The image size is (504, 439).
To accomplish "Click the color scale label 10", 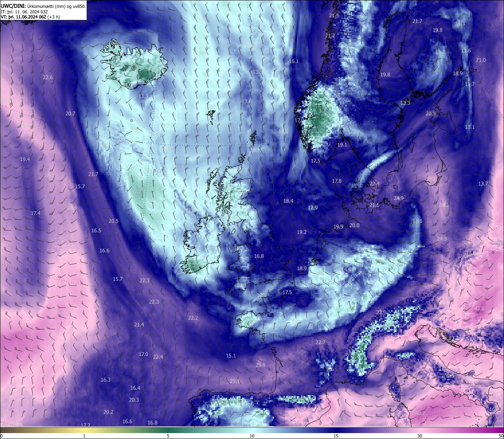I will pyautogui.click(x=252, y=436).
